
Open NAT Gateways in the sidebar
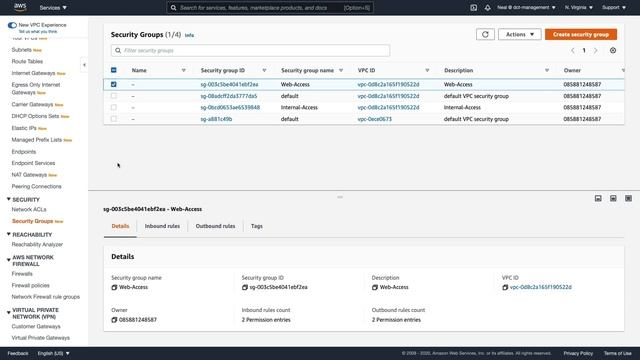point(29,175)
